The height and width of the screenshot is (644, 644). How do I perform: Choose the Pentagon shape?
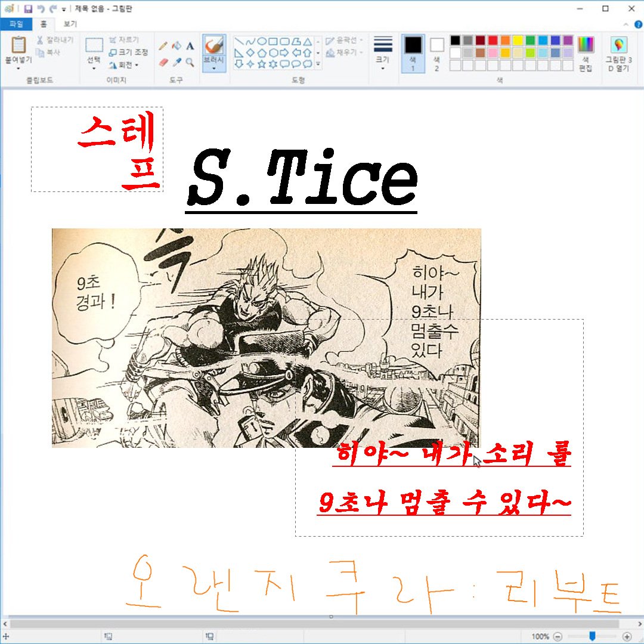point(262,52)
